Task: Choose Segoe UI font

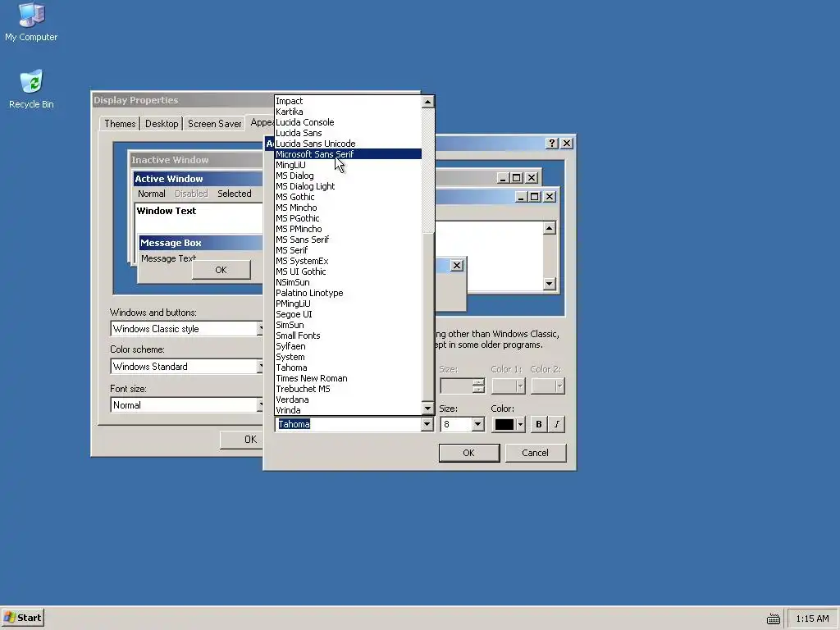Action: pyautogui.click(x=348, y=314)
